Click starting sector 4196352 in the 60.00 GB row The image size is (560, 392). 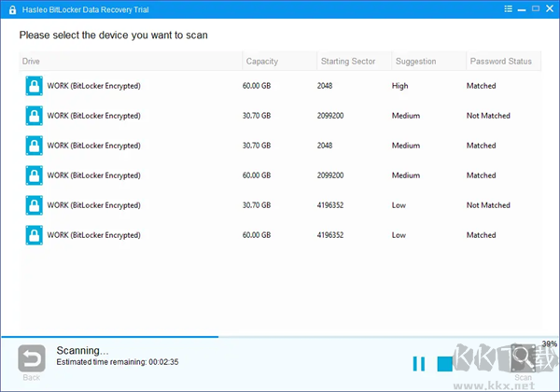point(330,235)
